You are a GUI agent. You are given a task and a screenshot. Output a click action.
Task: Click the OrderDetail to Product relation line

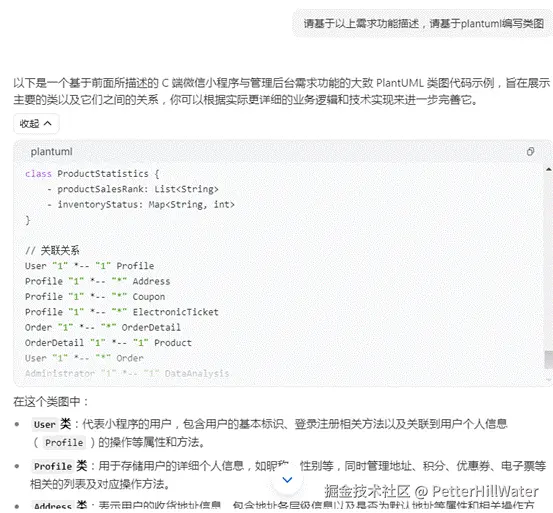pyautogui.click(x=108, y=343)
